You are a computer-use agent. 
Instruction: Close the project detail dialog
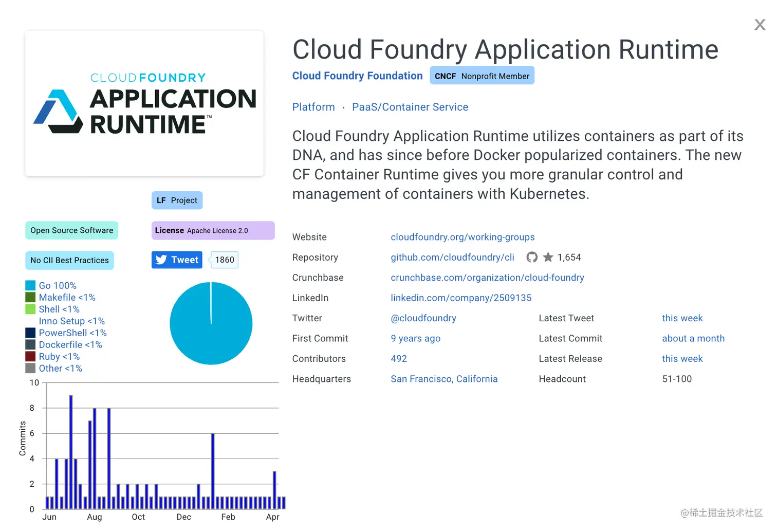760,25
